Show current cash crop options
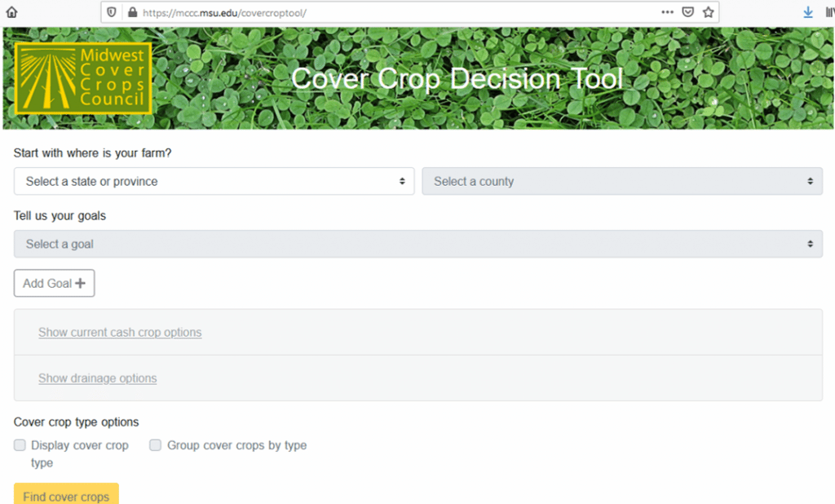 (x=120, y=333)
